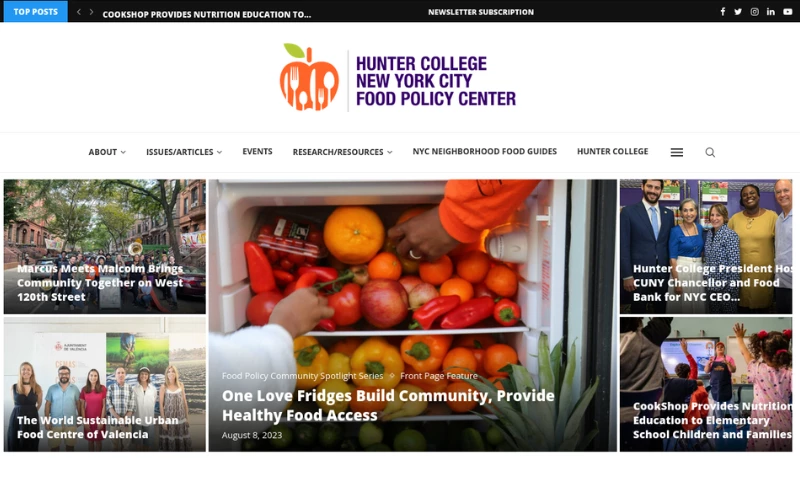Show previous top post with left arrow

tap(79, 12)
